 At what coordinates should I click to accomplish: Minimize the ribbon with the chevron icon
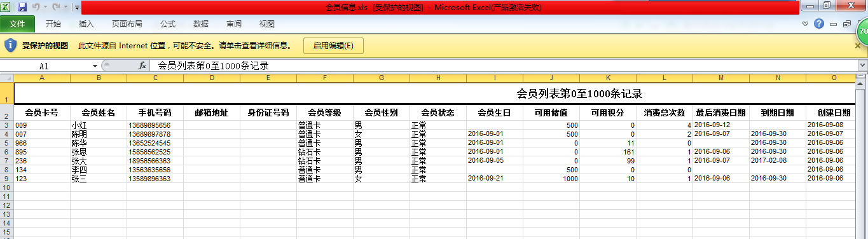coord(806,24)
